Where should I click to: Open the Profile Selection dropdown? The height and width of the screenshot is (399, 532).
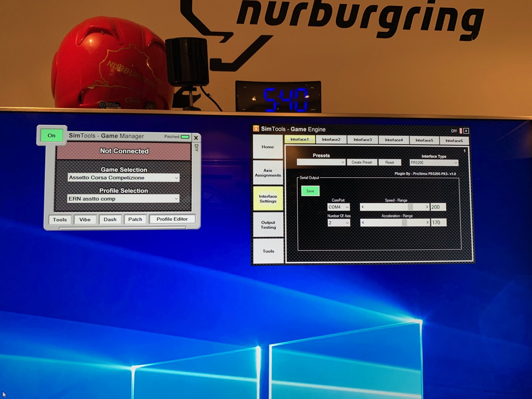pos(123,199)
